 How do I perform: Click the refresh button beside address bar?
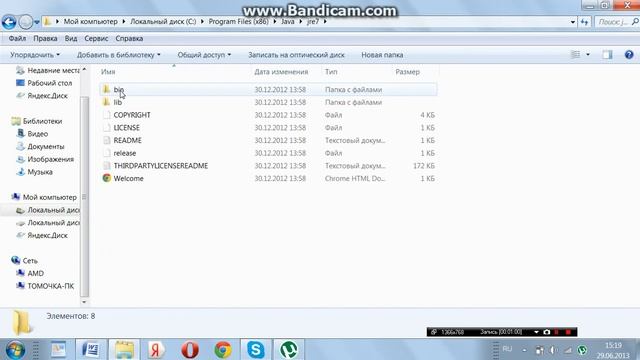585,22
